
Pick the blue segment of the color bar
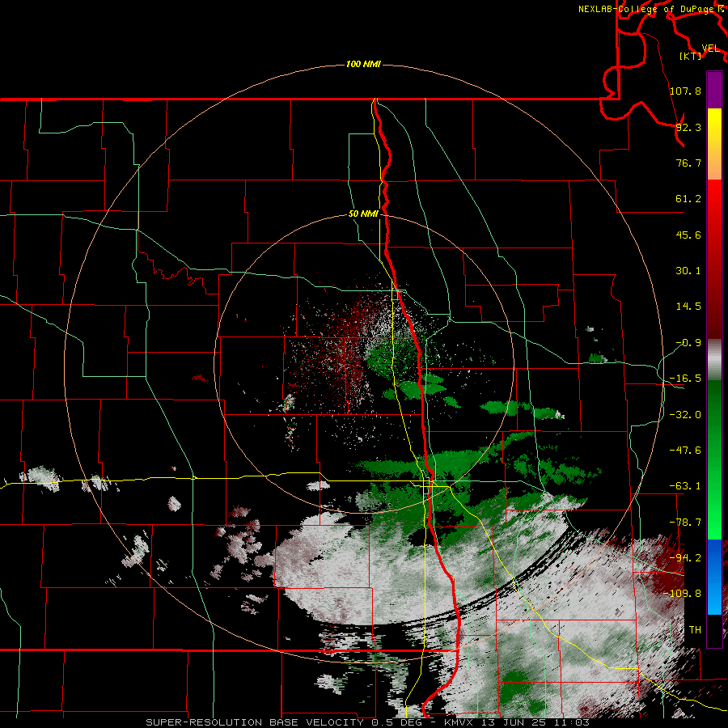714,577
